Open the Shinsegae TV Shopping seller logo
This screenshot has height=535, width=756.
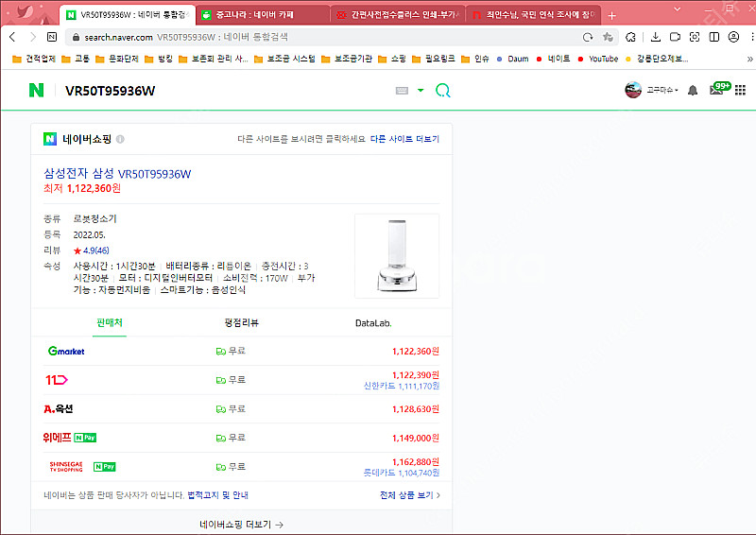(66, 467)
